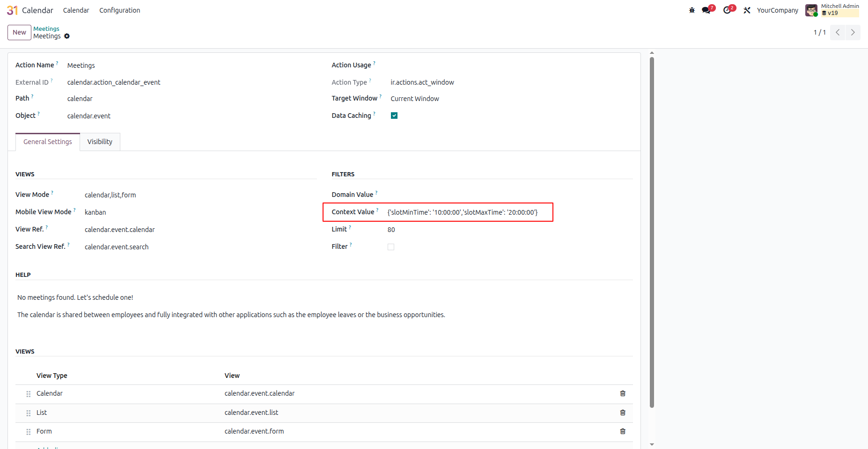Edit the View Mode field
Image resolution: width=868 pixels, height=449 pixels.
pyautogui.click(x=200, y=195)
